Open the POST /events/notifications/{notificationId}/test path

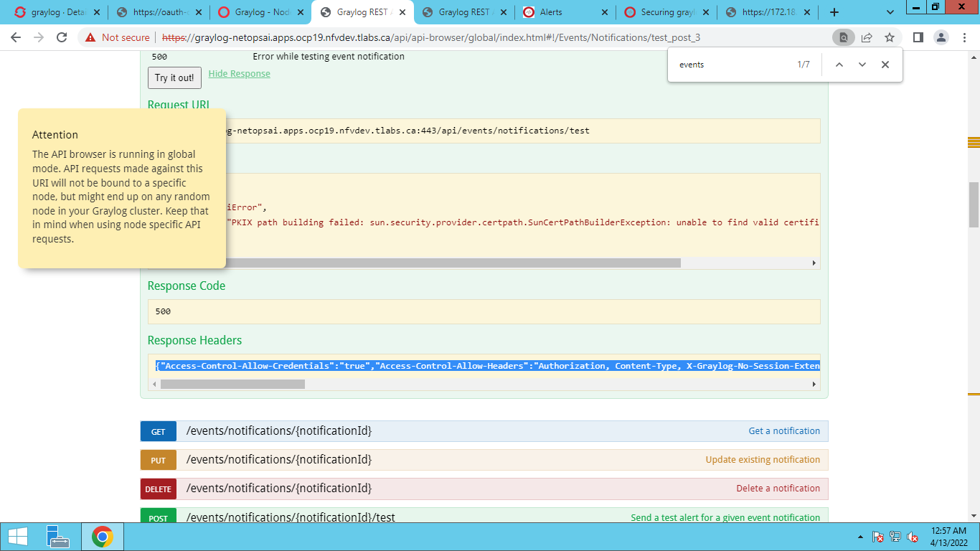click(291, 517)
